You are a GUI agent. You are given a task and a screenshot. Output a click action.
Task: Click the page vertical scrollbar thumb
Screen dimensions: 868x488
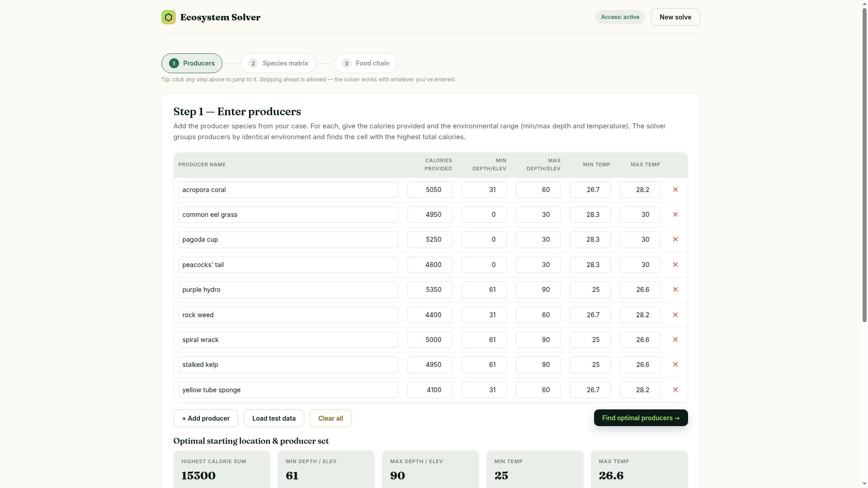pos(864,164)
